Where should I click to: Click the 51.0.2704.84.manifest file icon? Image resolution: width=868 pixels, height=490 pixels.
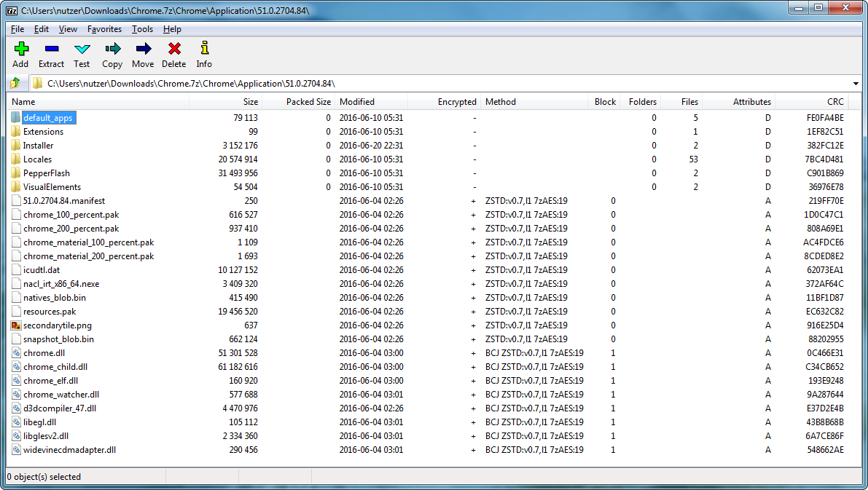click(16, 201)
